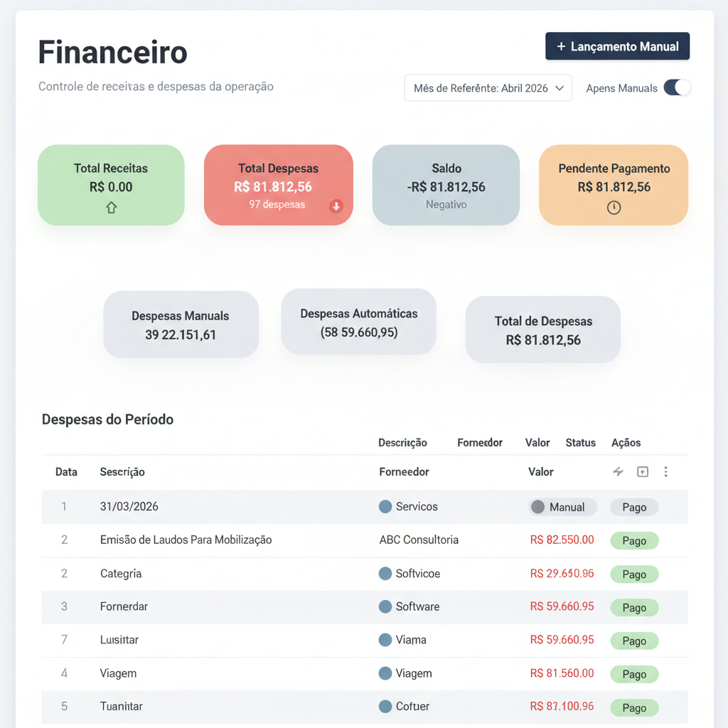
Task: Click the red down arrow in Total Despesas
Action: (x=336, y=205)
